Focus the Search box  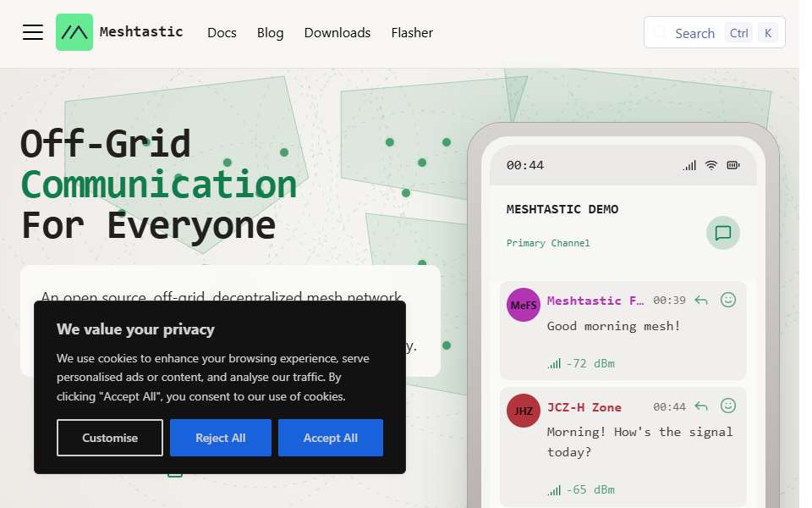(x=714, y=33)
